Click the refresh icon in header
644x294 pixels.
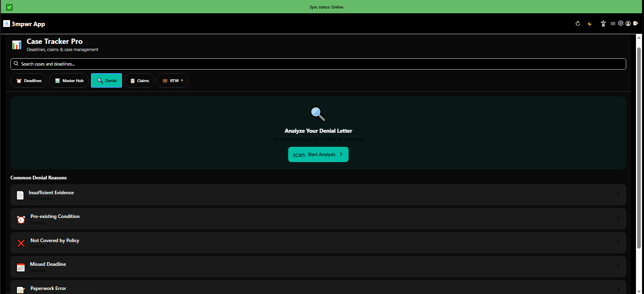tap(578, 24)
